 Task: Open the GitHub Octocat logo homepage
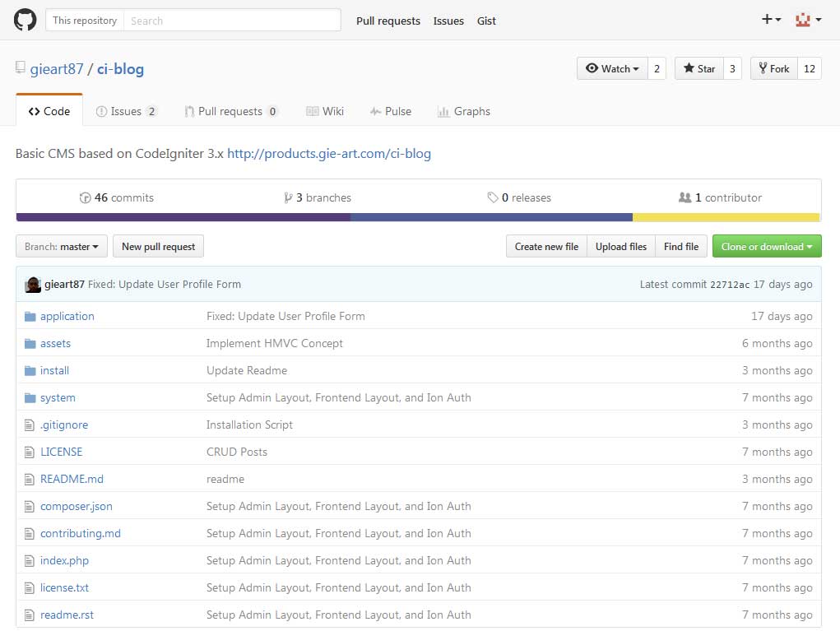[x=25, y=21]
